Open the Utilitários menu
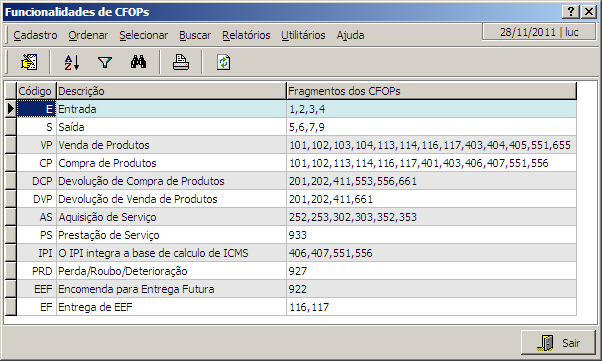The image size is (602, 361). click(x=303, y=35)
